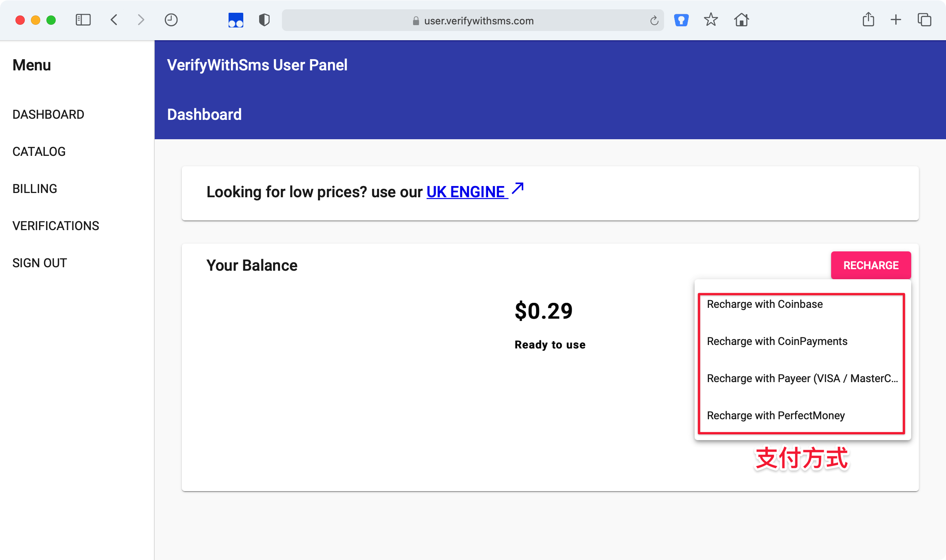Open the UK ENGINE link
Viewport: 946px width, 560px height.
[467, 192]
